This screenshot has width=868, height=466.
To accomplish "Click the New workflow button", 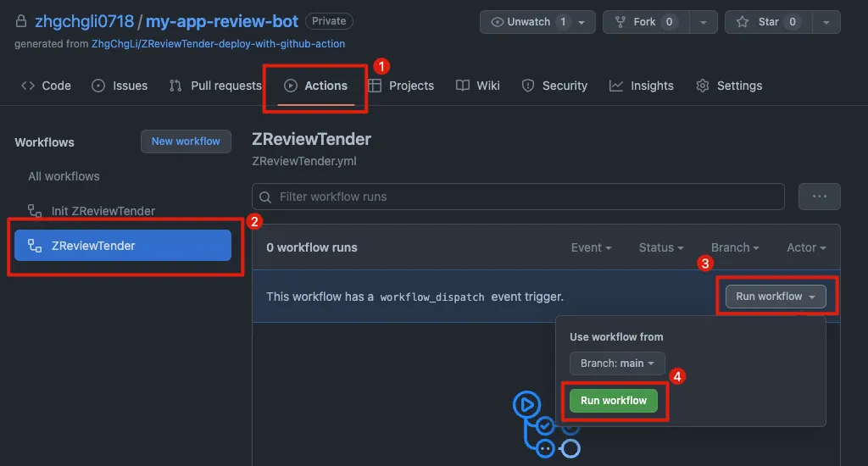I will pyautogui.click(x=186, y=141).
